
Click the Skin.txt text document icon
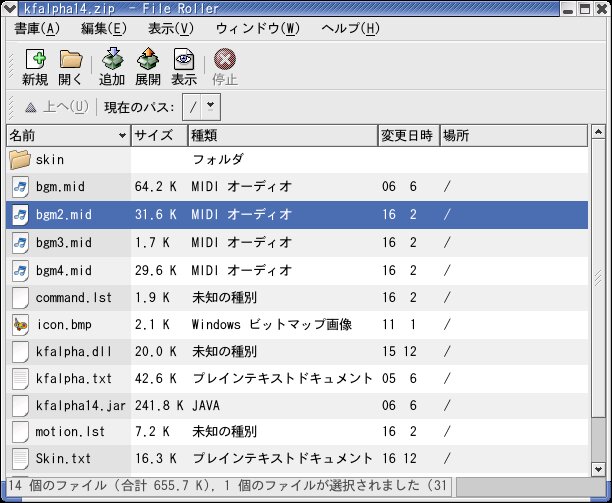(20, 459)
